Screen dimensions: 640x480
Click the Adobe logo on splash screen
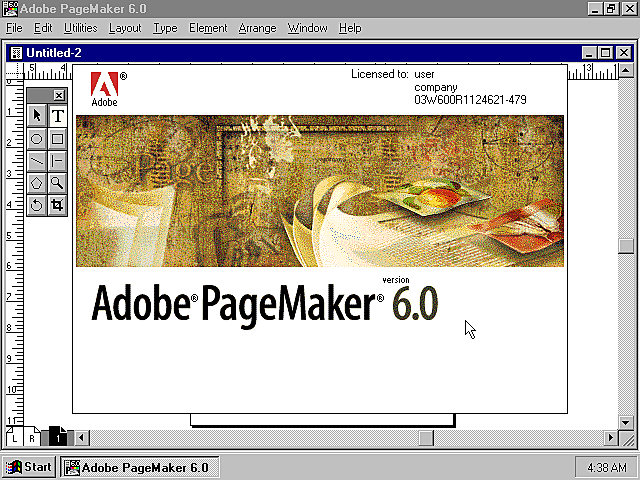pyautogui.click(x=108, y=89)
